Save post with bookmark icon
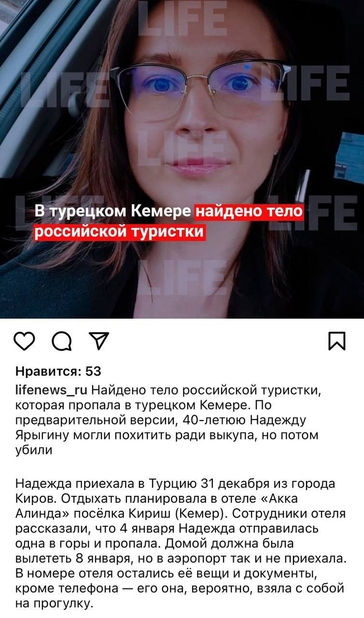Viewport: 364px width, 618px height. tap(337, 340)
